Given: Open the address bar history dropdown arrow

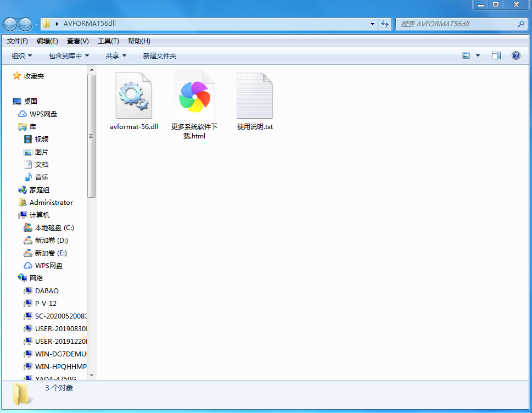Looking at the screenshot, I should [372, 24].
